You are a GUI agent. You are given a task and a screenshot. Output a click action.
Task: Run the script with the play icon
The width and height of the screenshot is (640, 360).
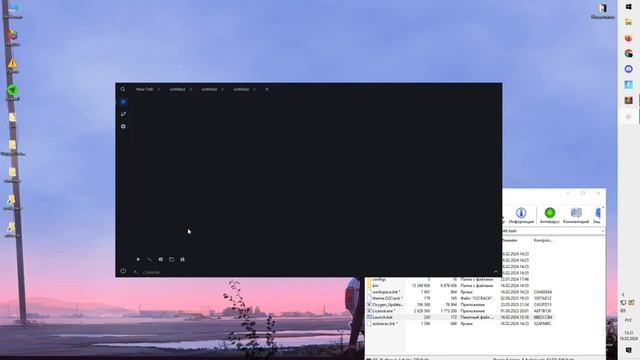pos(138,259)
